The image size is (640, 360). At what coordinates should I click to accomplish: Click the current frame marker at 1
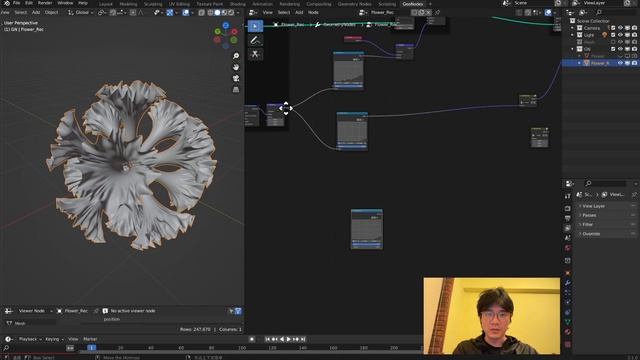click(91, 348)
